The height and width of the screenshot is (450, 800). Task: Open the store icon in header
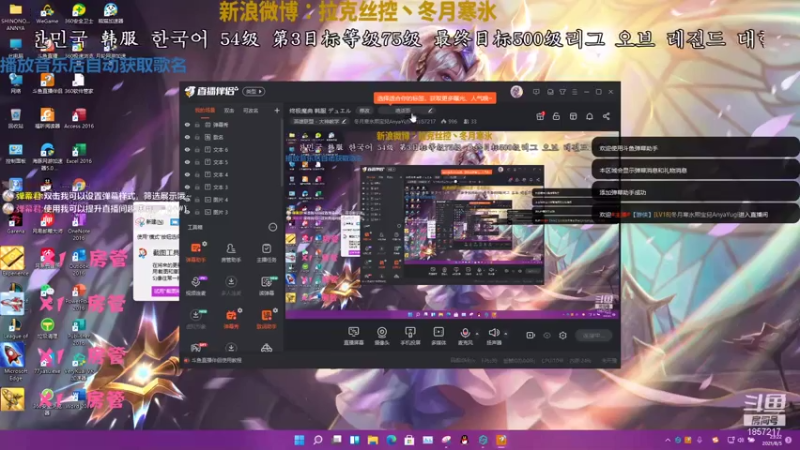(573, 116)
